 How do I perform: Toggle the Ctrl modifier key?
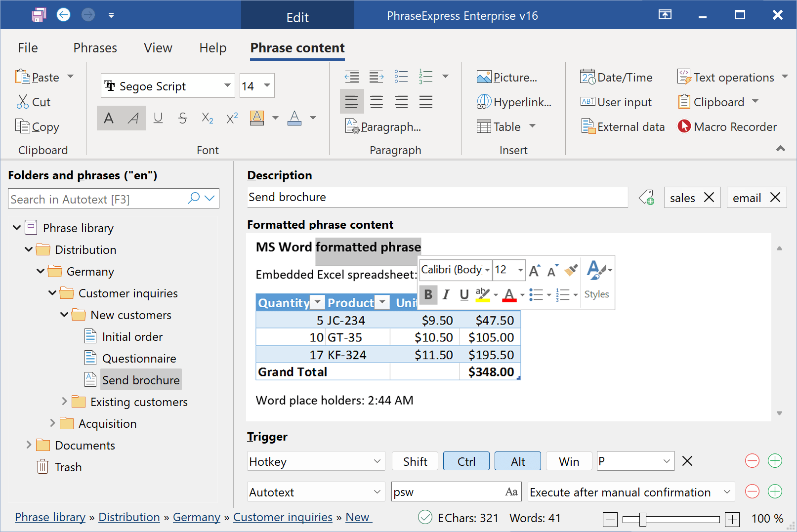point(466,461)
